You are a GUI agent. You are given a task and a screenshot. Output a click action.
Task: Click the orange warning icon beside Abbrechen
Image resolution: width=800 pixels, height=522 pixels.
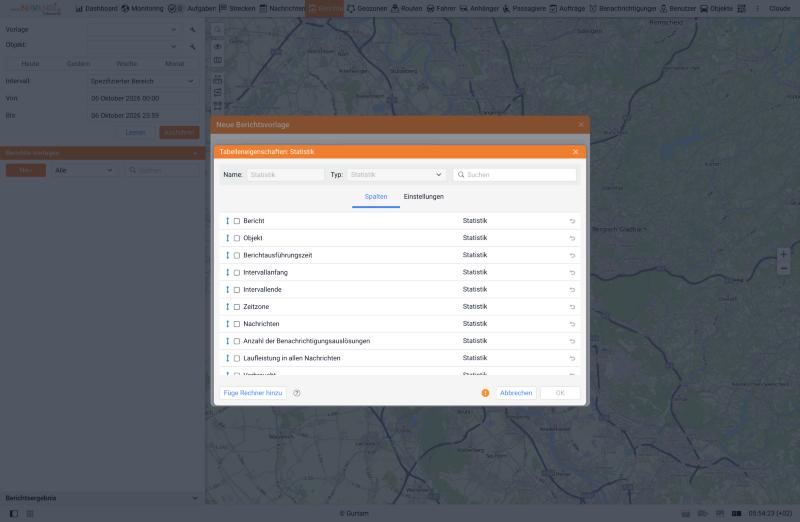tap(485, 393)
